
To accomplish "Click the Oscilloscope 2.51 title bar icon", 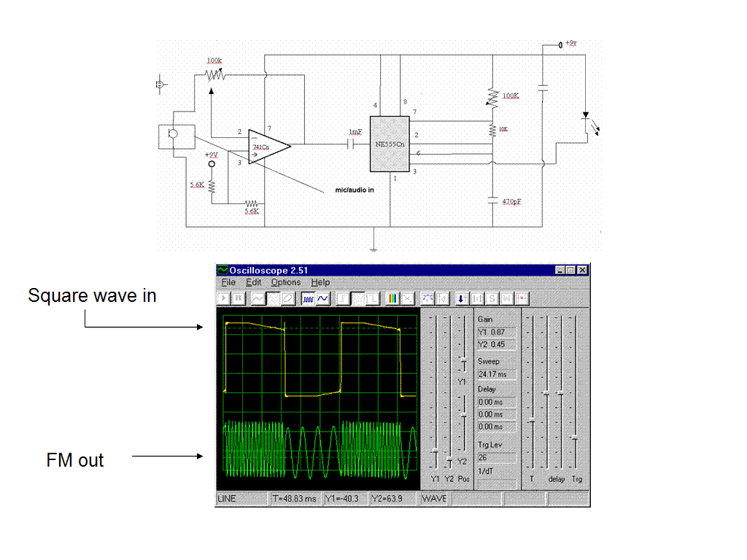I will click(222, 270).
